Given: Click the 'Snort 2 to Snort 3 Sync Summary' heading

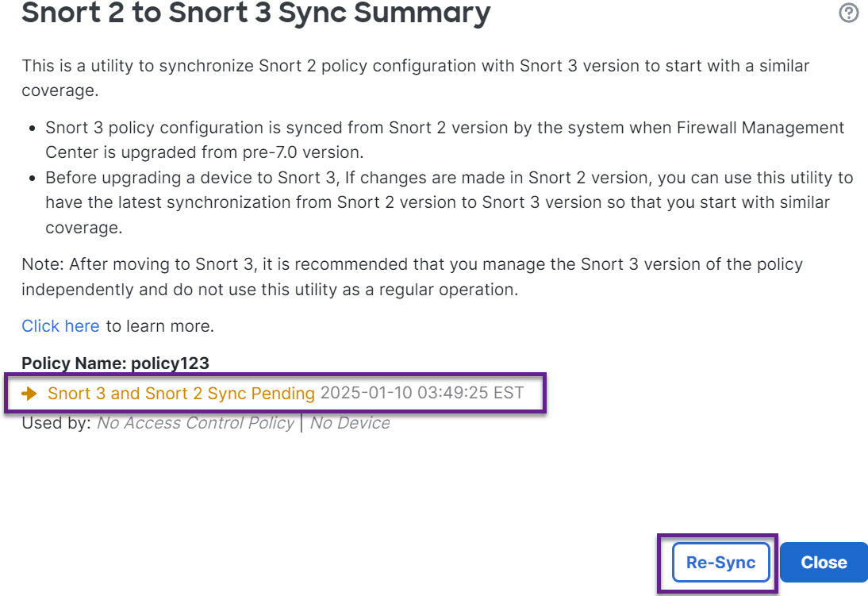Looking at the screenshot, I should pos(255,13).
